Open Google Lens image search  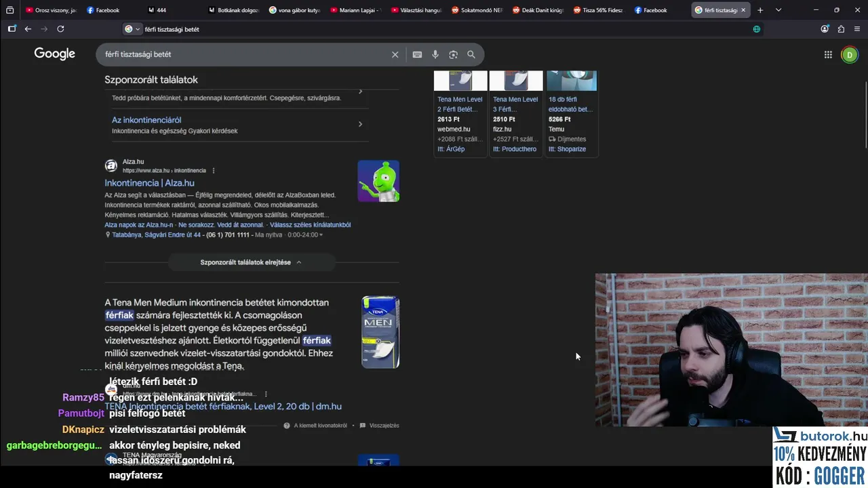point(453,54)
